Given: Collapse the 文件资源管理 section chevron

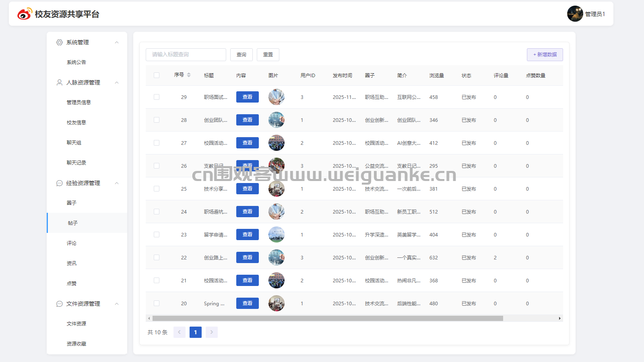Looking at the screenshot, I should pos(117,304).
